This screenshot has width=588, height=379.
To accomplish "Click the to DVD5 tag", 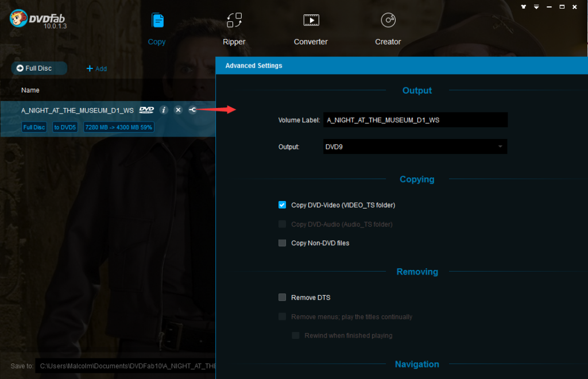I will [x=65, y=127].
